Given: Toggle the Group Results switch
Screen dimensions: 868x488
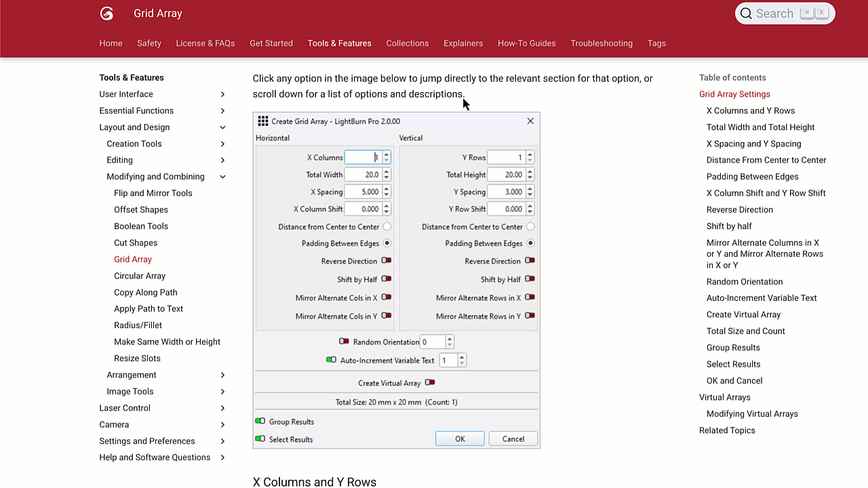Looking at the screenshot, I should [x=260, y=422].
